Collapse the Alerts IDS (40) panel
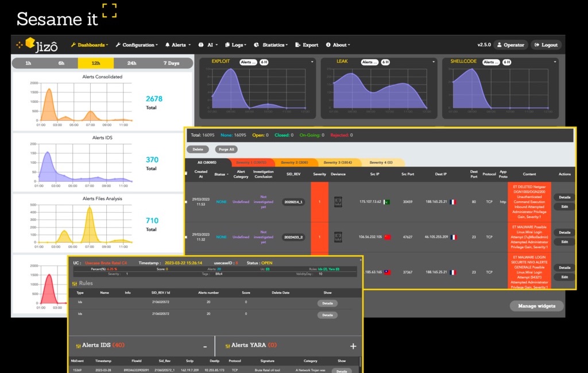 205,347
